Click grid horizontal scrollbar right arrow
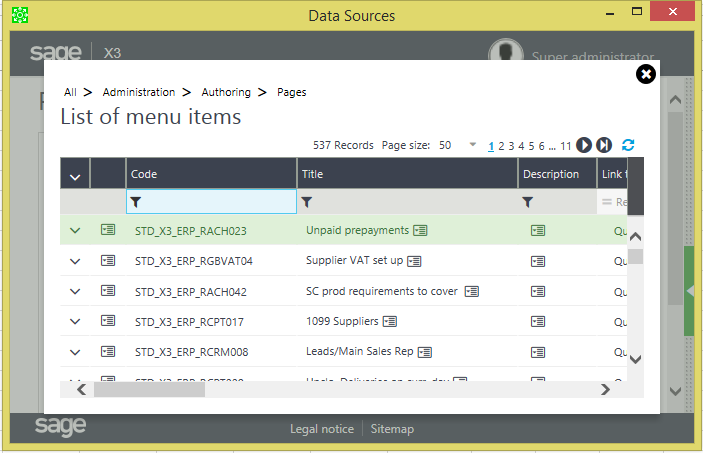Screen dimensions: 703x453 point(605,389)
